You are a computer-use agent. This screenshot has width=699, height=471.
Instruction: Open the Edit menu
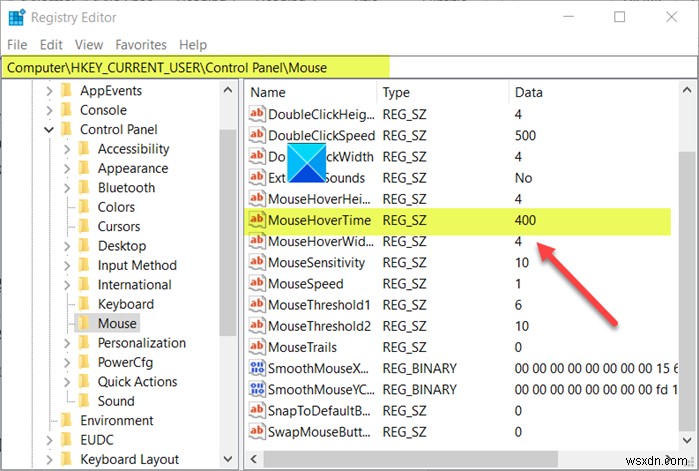(x=51, y=45)
